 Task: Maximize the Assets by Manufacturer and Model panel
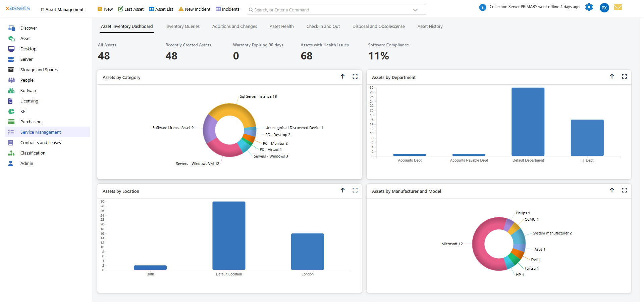[624, 190]
